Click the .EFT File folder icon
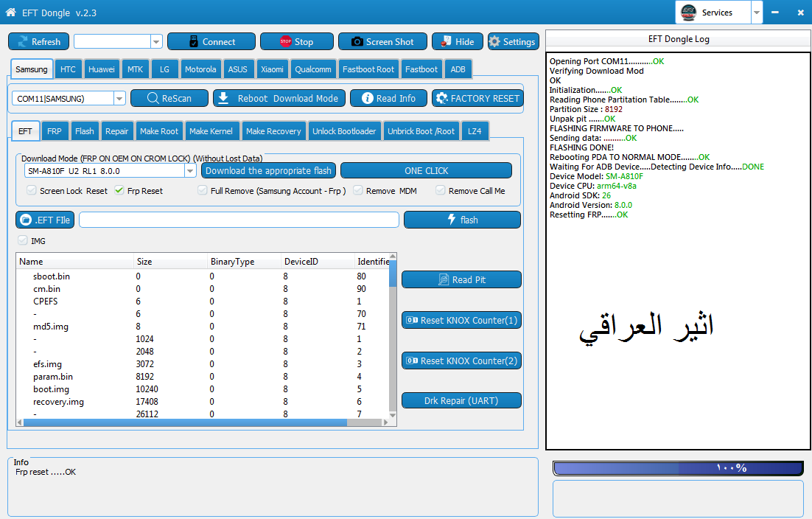 pos(25,220)
